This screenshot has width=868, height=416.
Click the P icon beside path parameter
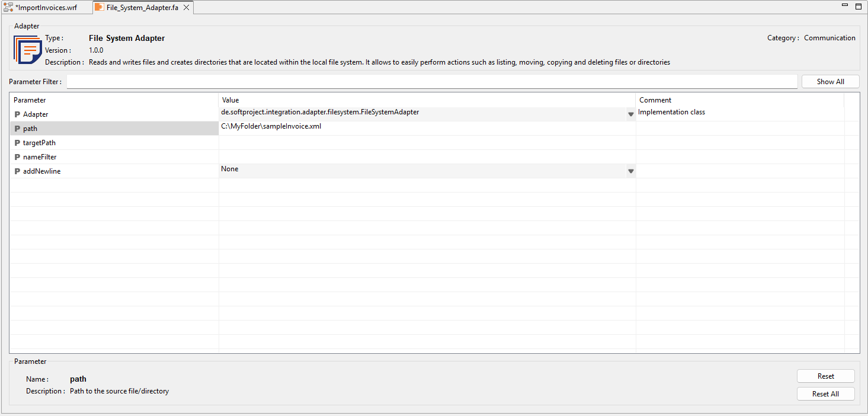point(17,129)
